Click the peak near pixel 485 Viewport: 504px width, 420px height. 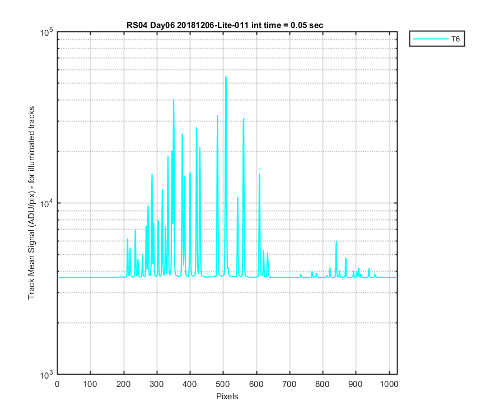pyautogui.click(x=217, y=116)
